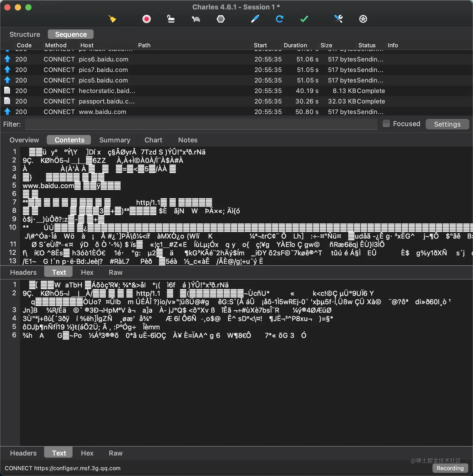Click the filter Settings button
The image size is (473, 476).
(447, 124)
